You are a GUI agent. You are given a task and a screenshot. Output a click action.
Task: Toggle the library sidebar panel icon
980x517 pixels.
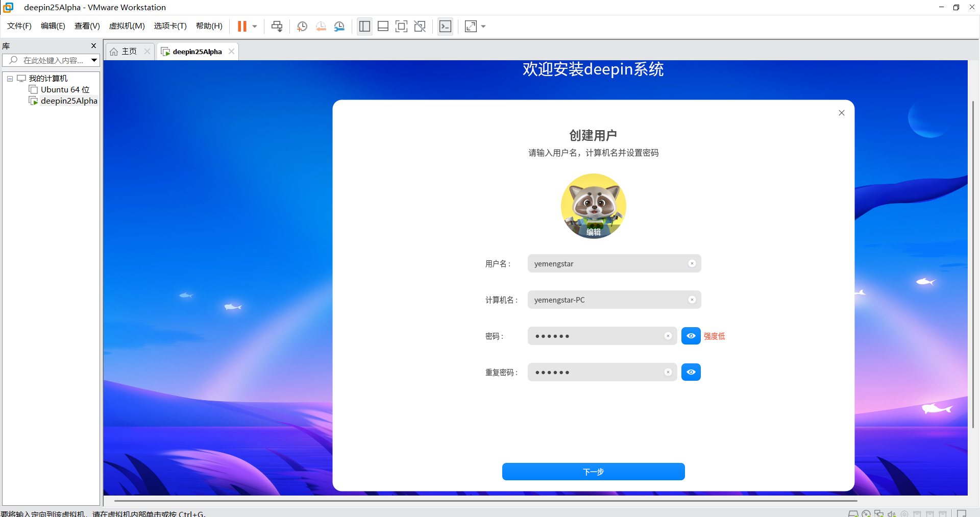pyautogui.click(x=364, y=27)
